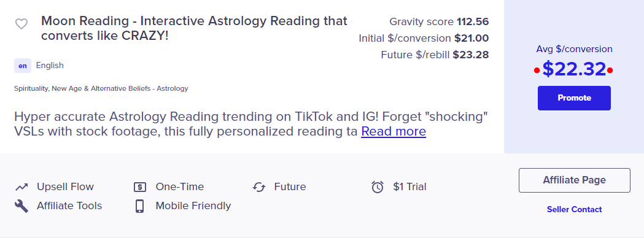Viewport: 644px width, 238px height.
Task: Click the One-Time dollar bill icon
Action: point(140,187)
